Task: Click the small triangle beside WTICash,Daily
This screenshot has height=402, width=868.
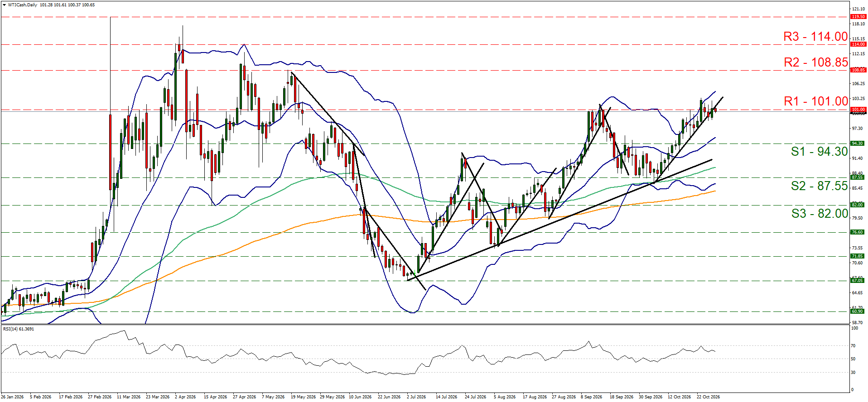Action: pos(4,5)
